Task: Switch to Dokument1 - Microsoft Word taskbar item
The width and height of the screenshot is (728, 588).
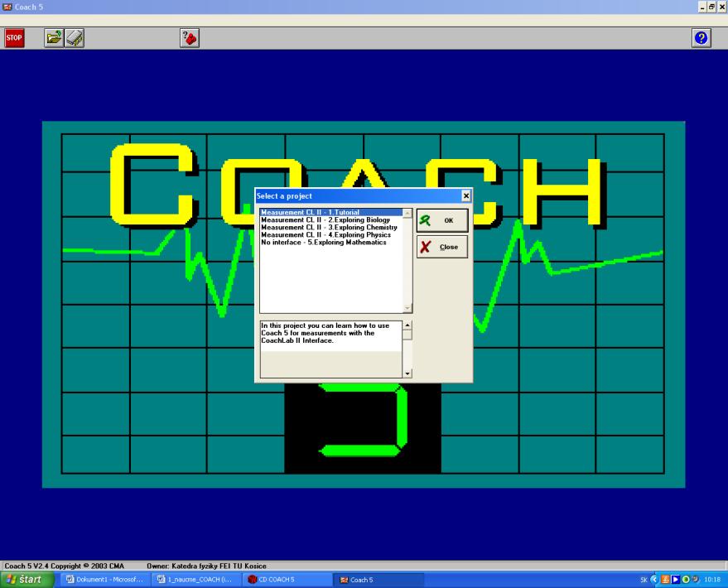Action: click(105, 580)
